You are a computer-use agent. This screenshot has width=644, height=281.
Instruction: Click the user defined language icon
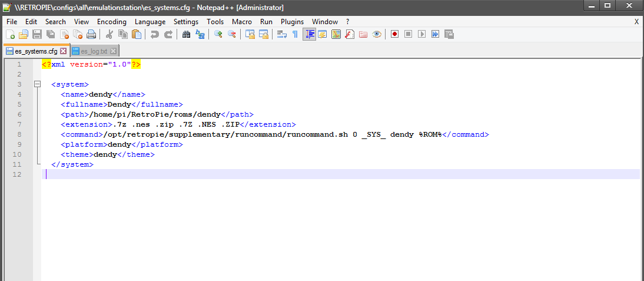tap(323, 35)
